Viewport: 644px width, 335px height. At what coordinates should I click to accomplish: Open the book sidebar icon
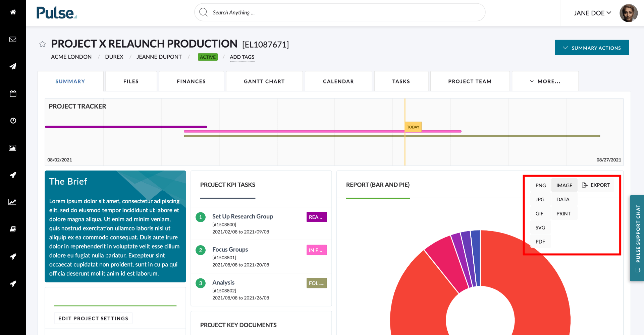click(13, 229)
